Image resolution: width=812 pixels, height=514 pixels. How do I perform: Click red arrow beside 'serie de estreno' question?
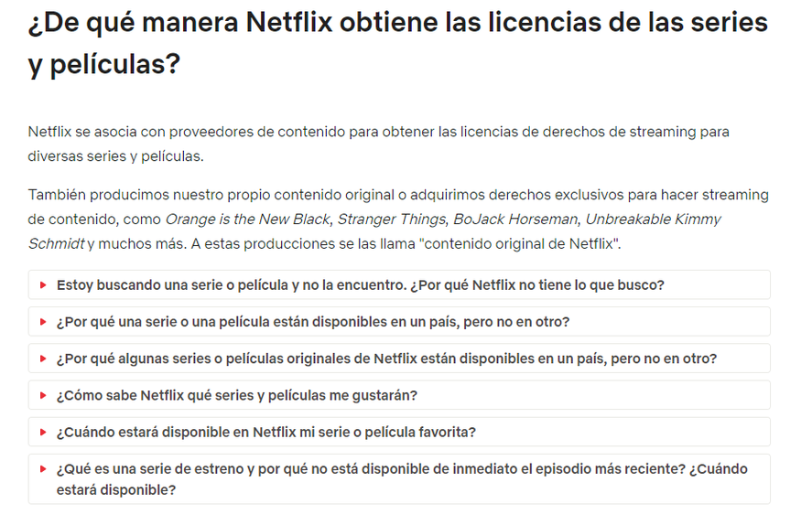[x=44, y=469]
